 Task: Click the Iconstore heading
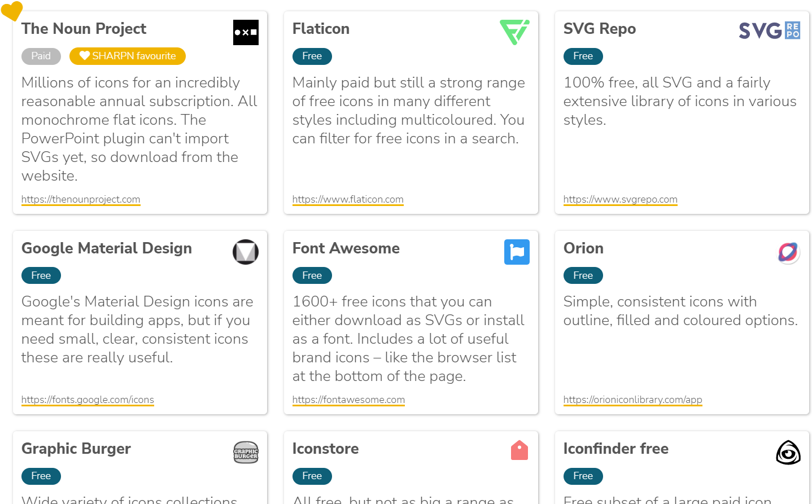326,449
